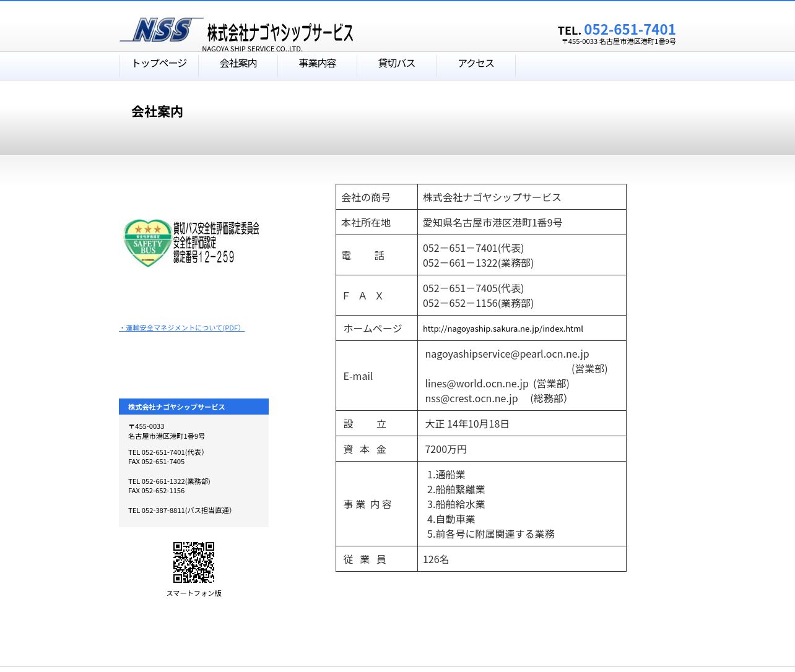Click the NSS company logo
Screen dimensions: 795x672
click(162, 30)
